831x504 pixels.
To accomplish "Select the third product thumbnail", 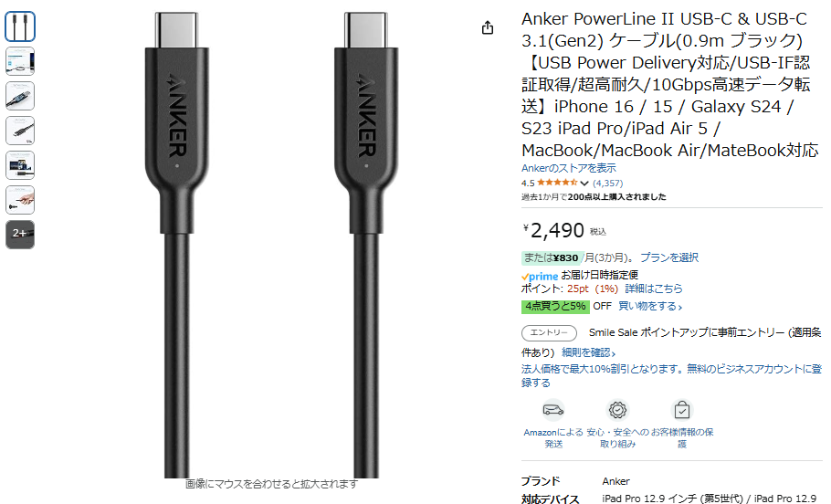I will (x=20, y=96).
